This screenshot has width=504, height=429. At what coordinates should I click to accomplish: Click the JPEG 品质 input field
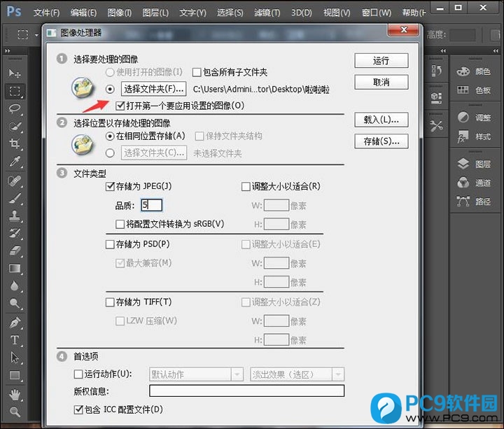[x=152, y=205]
